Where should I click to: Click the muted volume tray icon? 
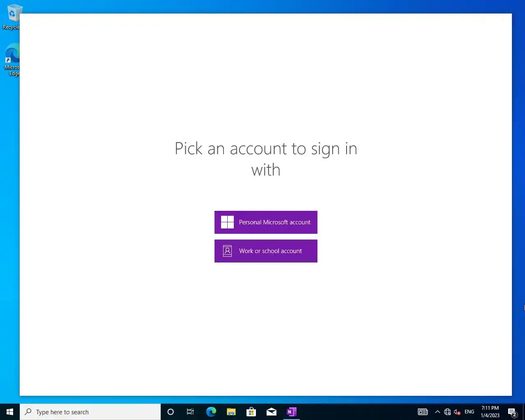pyautogui.click(x=457, y=412)
